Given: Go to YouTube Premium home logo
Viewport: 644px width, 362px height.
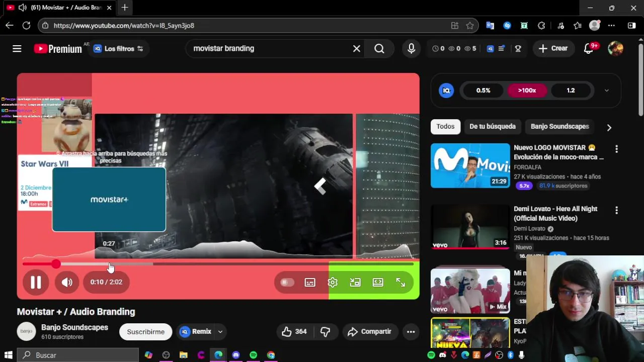Looking at the screenshot, I should click(x=58, y=49).
